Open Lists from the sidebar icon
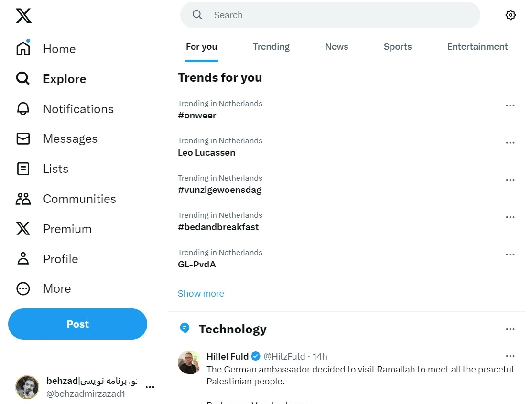The width and height of the screenshot is (532, 404). point(22,169)
